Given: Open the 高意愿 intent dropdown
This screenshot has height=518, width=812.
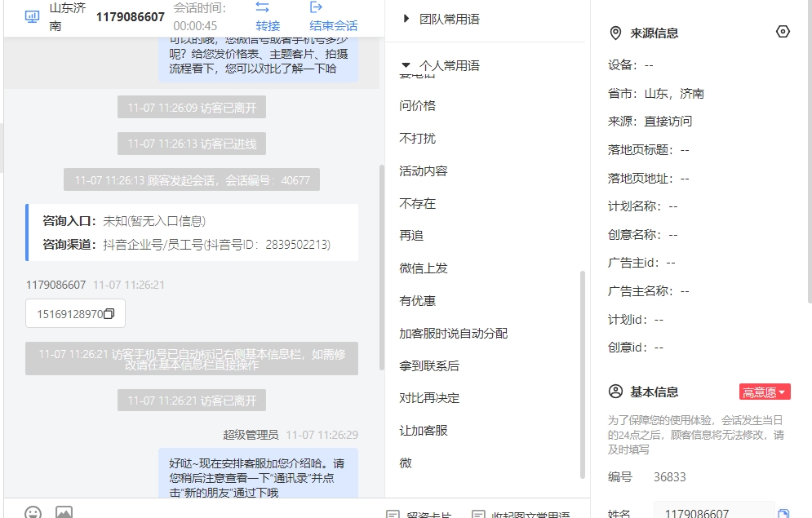Looking at the screenshot, I should (765, 392).
